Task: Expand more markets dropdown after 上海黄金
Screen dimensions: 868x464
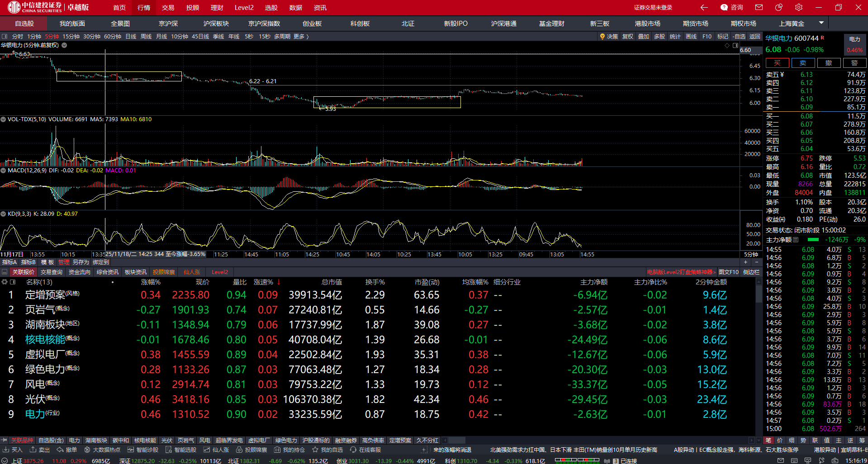Action: click(821, 23)
